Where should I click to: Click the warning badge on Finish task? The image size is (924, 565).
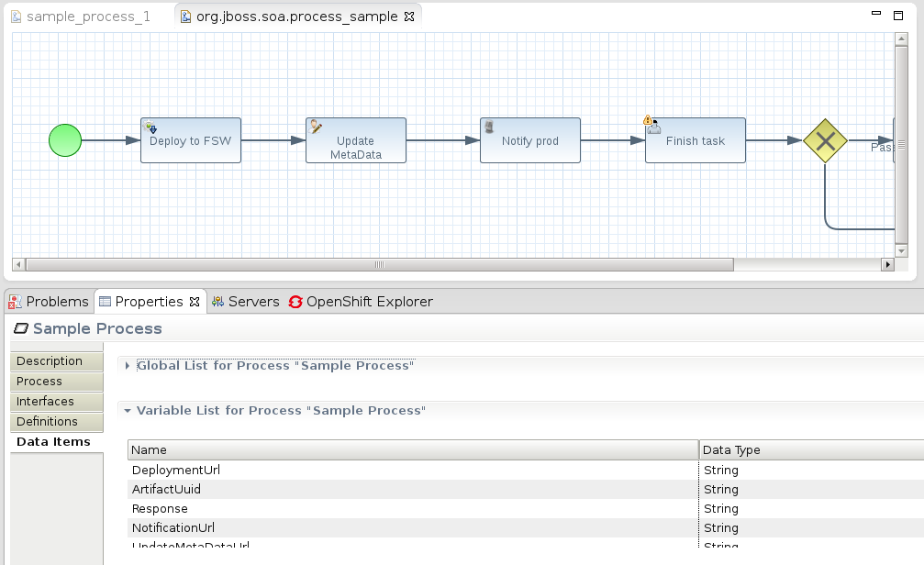point(648,120)
